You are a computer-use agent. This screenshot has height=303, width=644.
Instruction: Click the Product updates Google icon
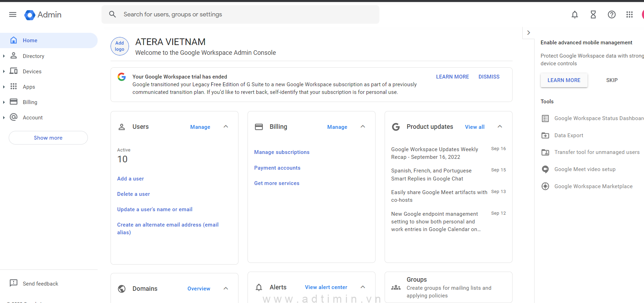[x=396, y=127]
